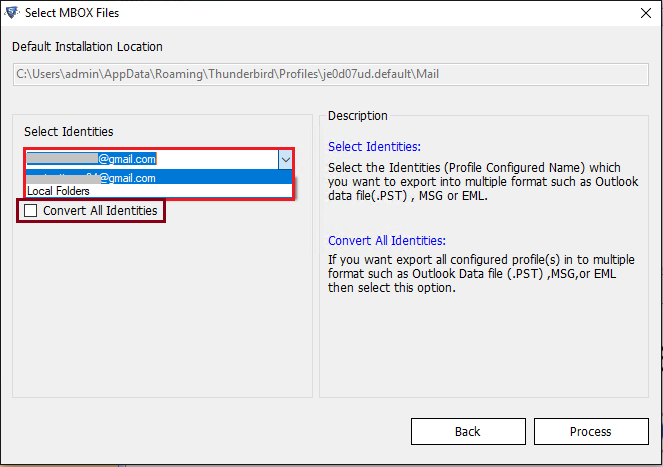This screenshot has width=663, height=467.
Task: Open the Select Identities dropdown arrow
Action: point(285,159)
